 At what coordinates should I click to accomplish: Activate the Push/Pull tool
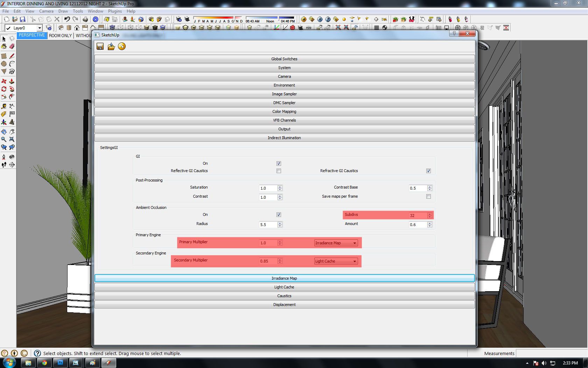point(12,81)
